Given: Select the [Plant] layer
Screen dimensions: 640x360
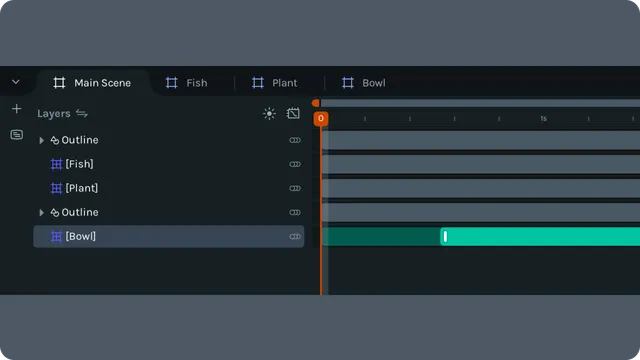Looking at the screenshot, I should coord(169,188).
